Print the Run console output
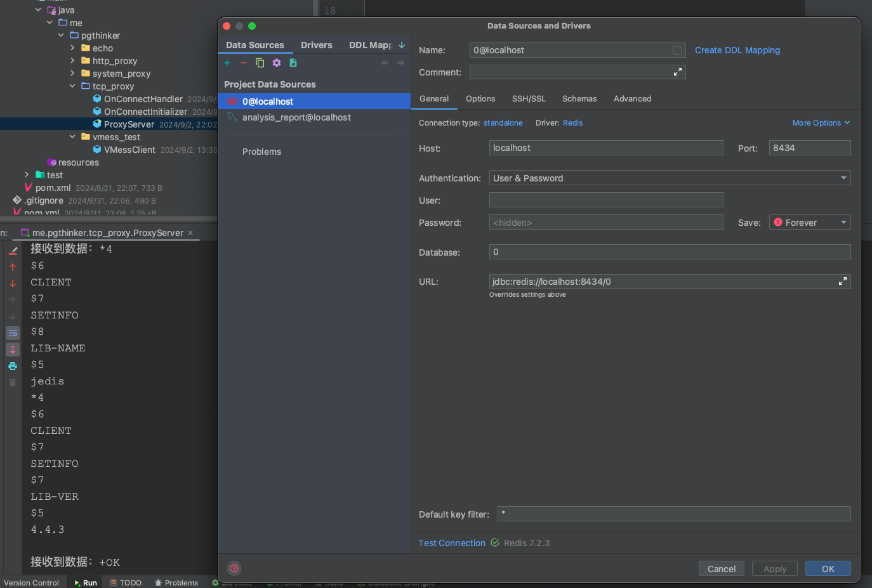Image resolution: width=872 pixels, height=588 pixels. tap(13, 366)
